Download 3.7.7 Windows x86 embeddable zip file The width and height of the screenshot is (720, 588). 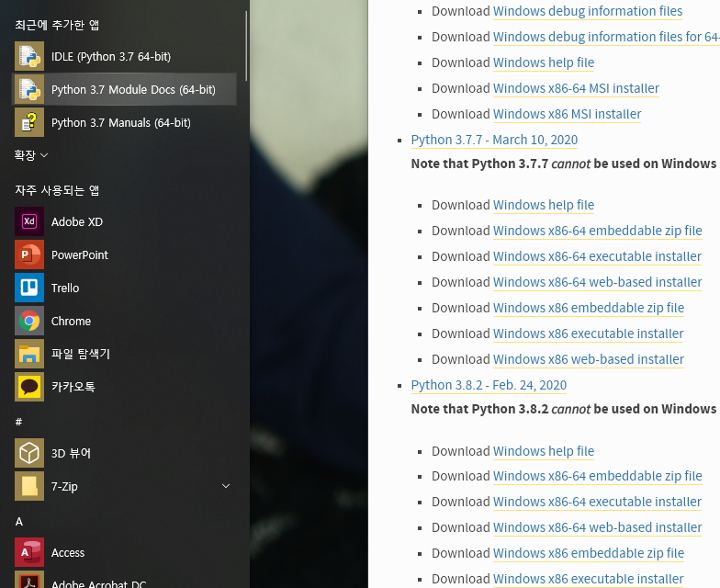(589, 308)
